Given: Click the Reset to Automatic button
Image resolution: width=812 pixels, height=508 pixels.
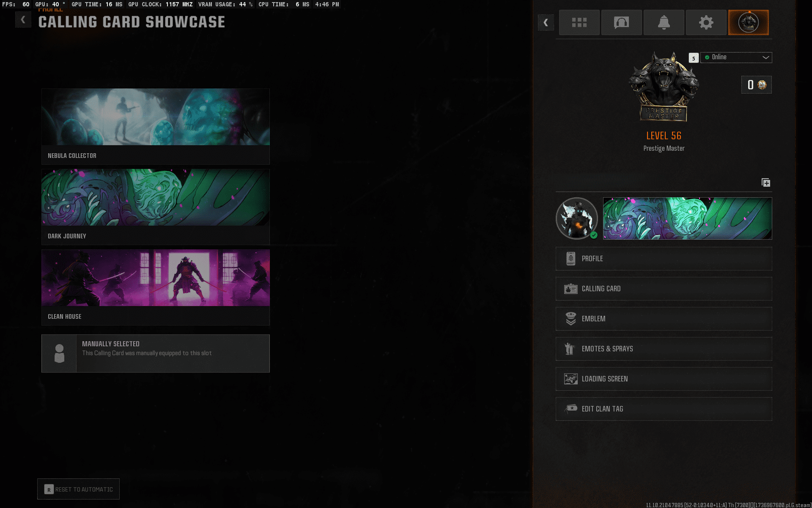Looking at the screenshot, I should pos(78,489).
